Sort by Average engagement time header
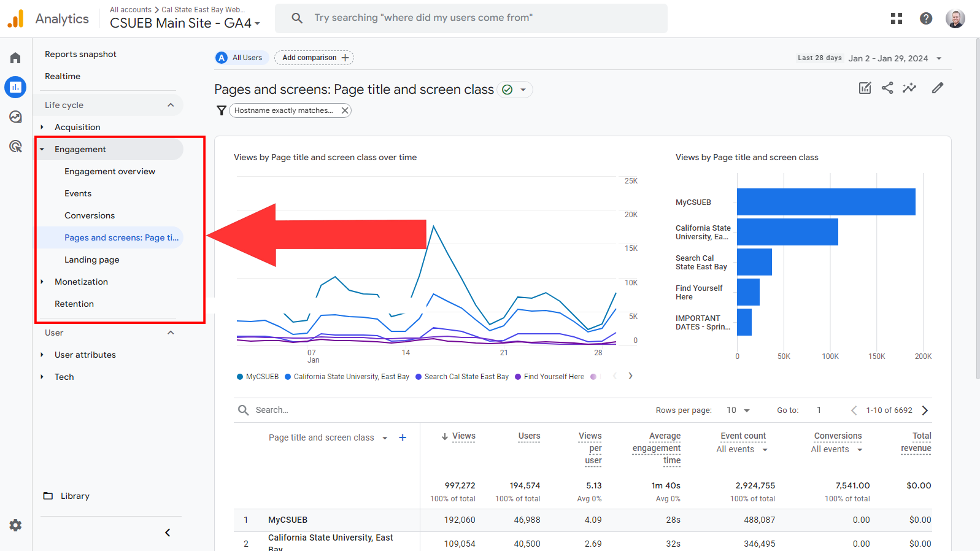The image size is (980, 551). pyautogui.click(x=657, y=448)
